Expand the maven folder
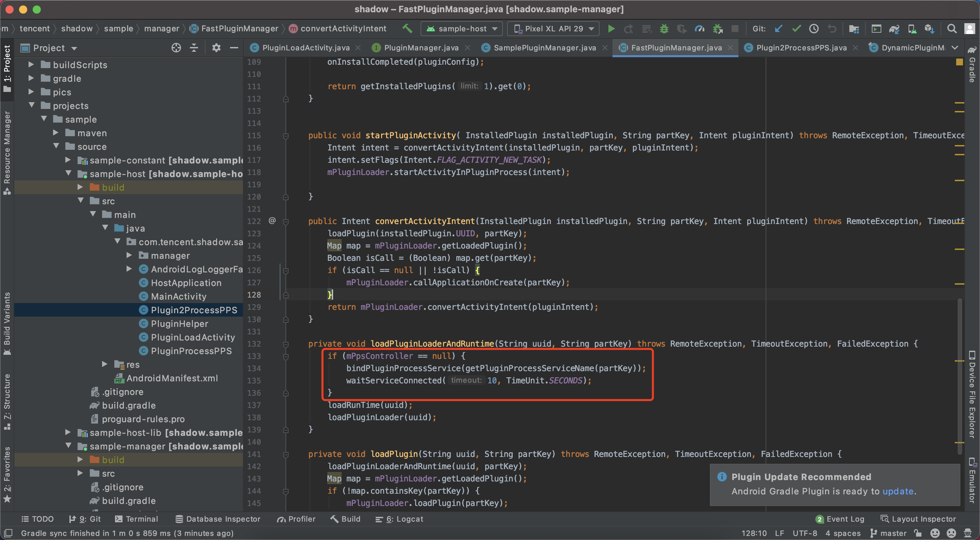The image size is (980, 540). (55, 133)
